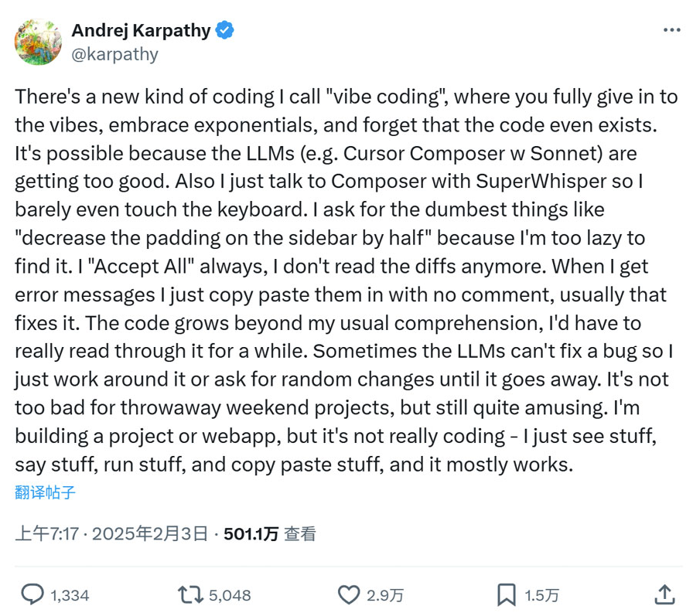Click the reply speech bubble icon
Viewport: 693px width, 616px height.
pyautogui.click(x=32, y=594)
